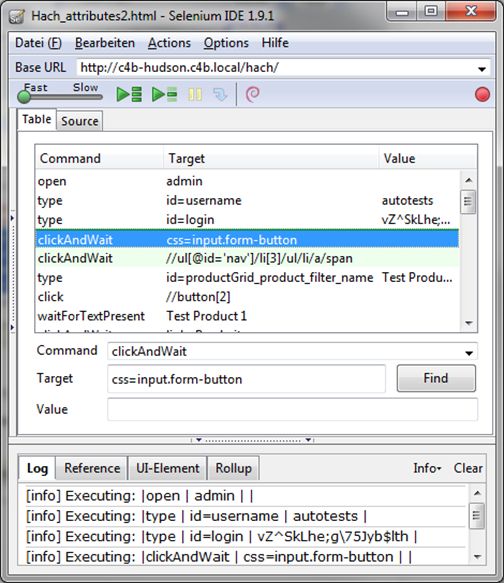Click the empty Value input field
Screen dimensions: 504x583
pos(293,409)
